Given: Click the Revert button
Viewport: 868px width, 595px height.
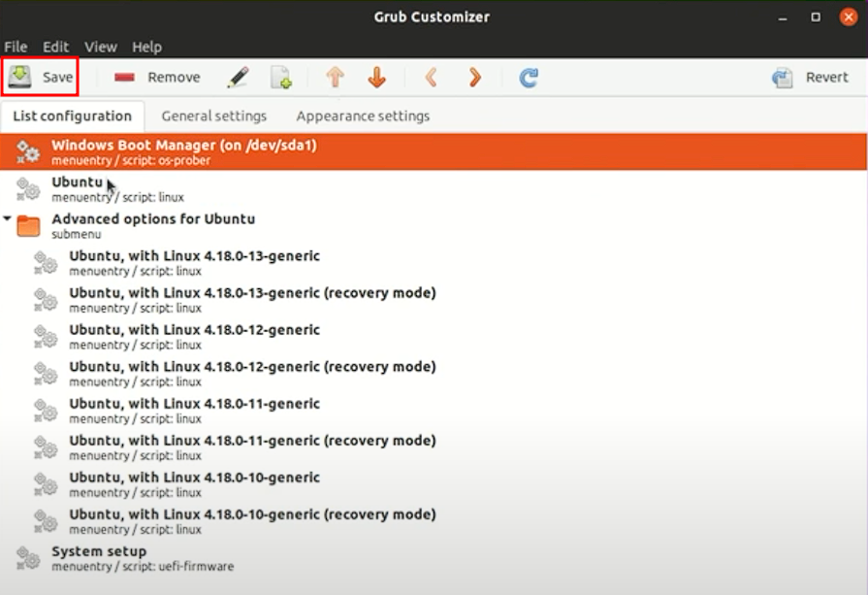Looking at the screenshot, I should [810, 77].
